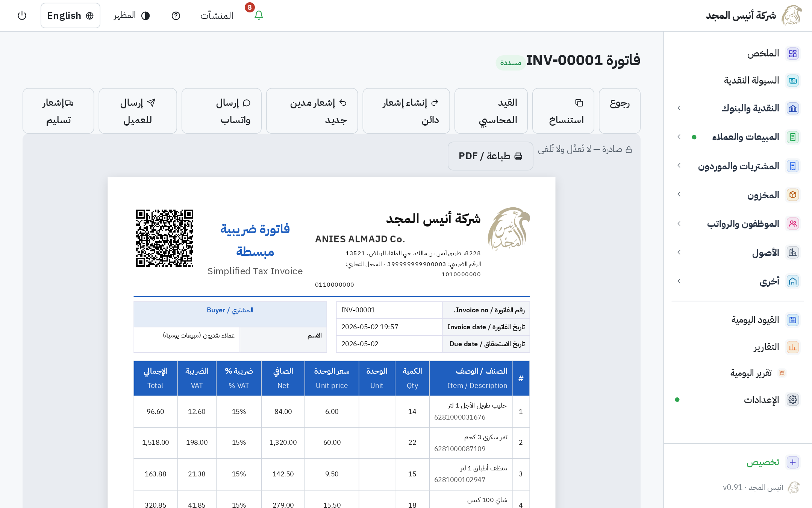Click the النقدية والبنوك bank icon
This screenshot has width=812, height=508.
793,108
